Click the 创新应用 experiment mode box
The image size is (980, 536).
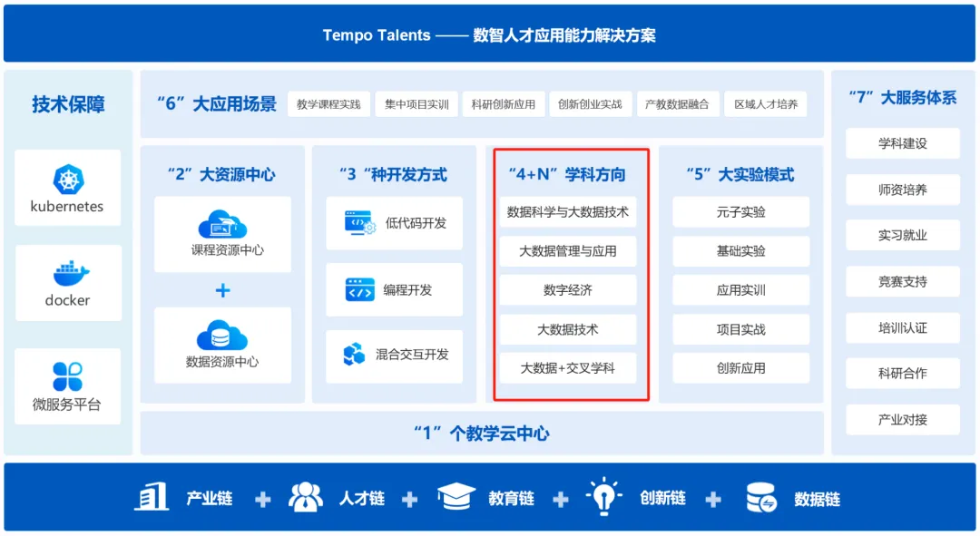740,368
